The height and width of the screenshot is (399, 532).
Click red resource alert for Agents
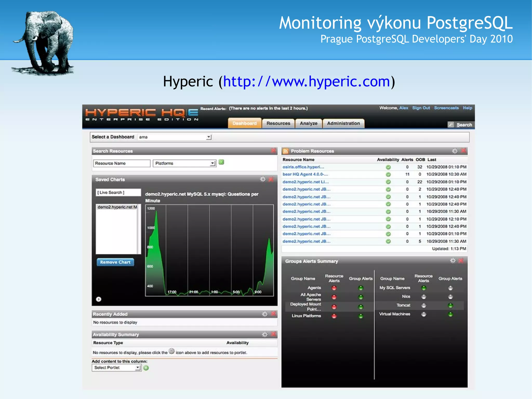coord(334,288)
